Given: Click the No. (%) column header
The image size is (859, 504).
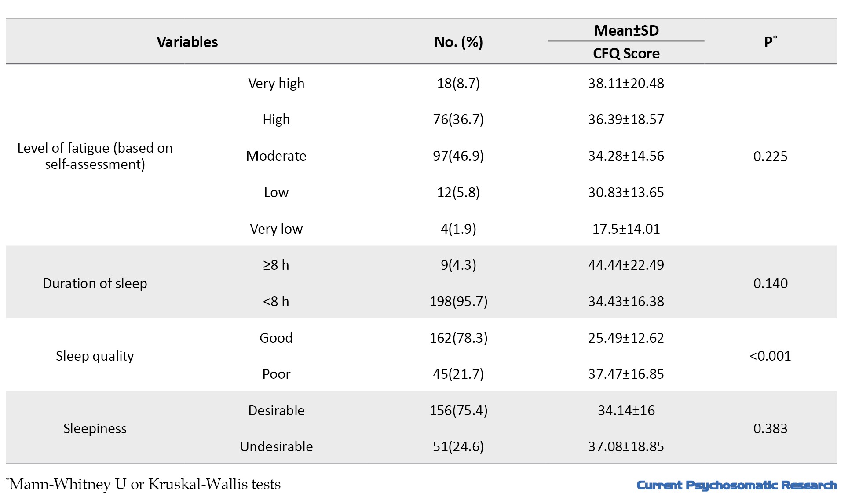Looking at the screenshot, I should coord(458,42).
